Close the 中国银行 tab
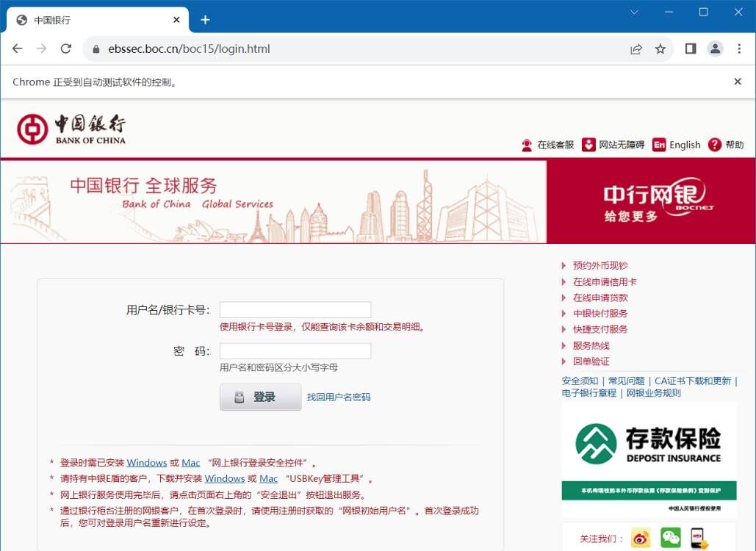This screenshot has width=756, height=551. click(x=176, y=20)
